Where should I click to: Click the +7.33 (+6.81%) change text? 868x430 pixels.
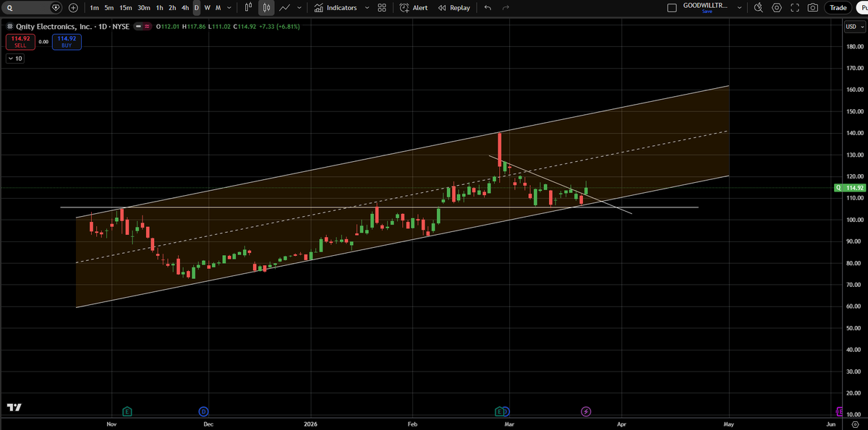click(280, 27)
